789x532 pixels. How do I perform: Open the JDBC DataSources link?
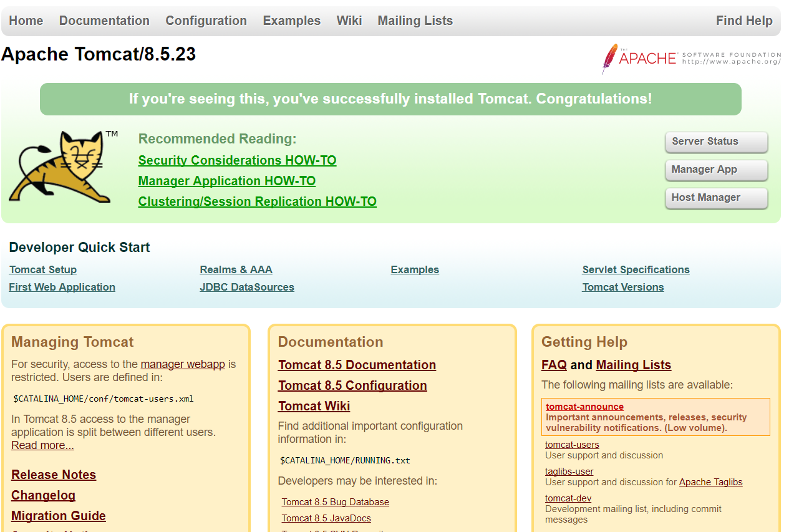pyautogui.click(x=247, y=287)
